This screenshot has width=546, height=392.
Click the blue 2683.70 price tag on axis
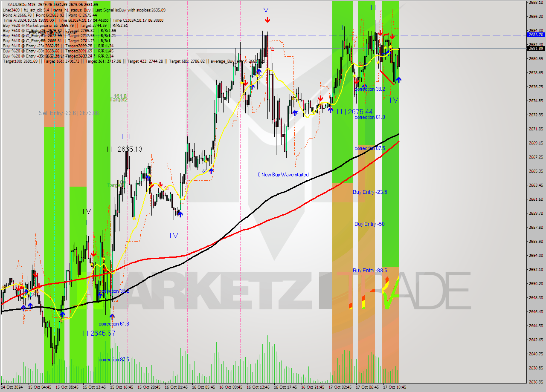pyautogui.click(x=536, y=35)
